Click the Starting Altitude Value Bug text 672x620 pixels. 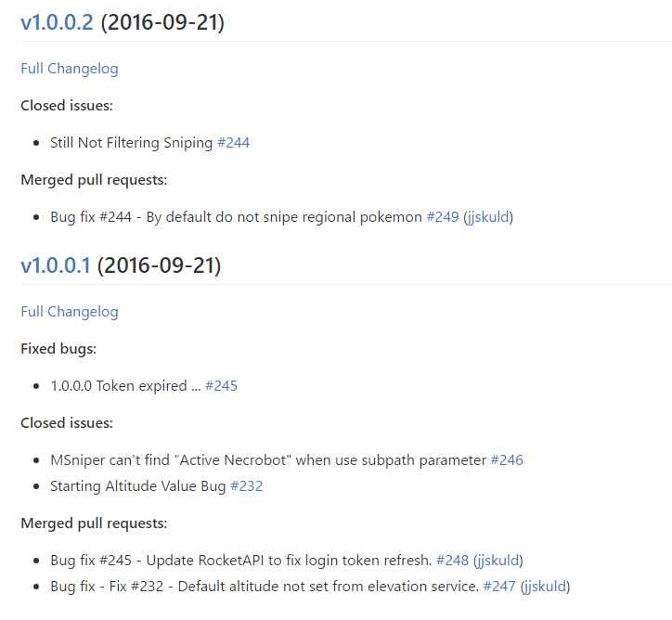pos(138,486)
